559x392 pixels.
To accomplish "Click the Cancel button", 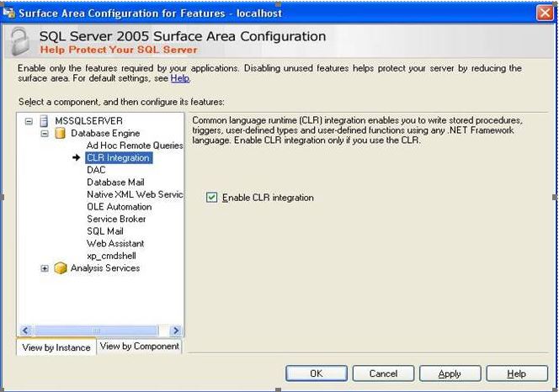I will click(x=383, y=373).
